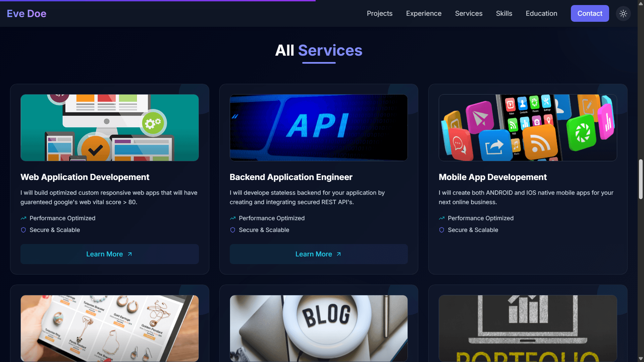The width and height of the screenshot is (644, 362).
Task: Click Secure & Scalable in Mobile App card
Action: (x=473, y=230)
